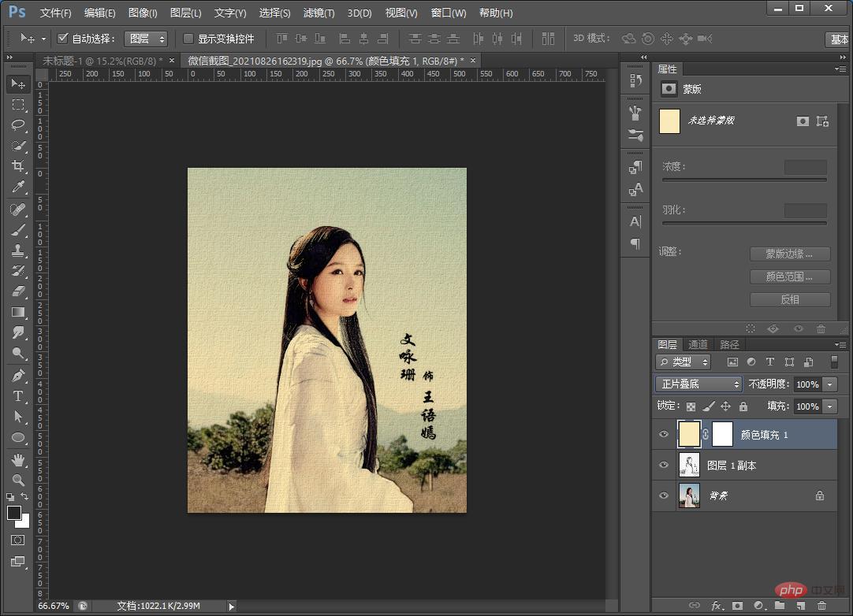Select the Pen tool

coord(18,375)
